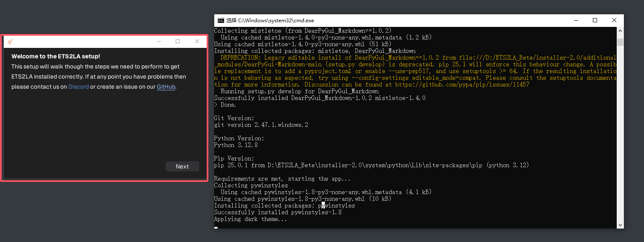
Task: Maximize the ETS2LA setup window
Action: coord(178,41)
